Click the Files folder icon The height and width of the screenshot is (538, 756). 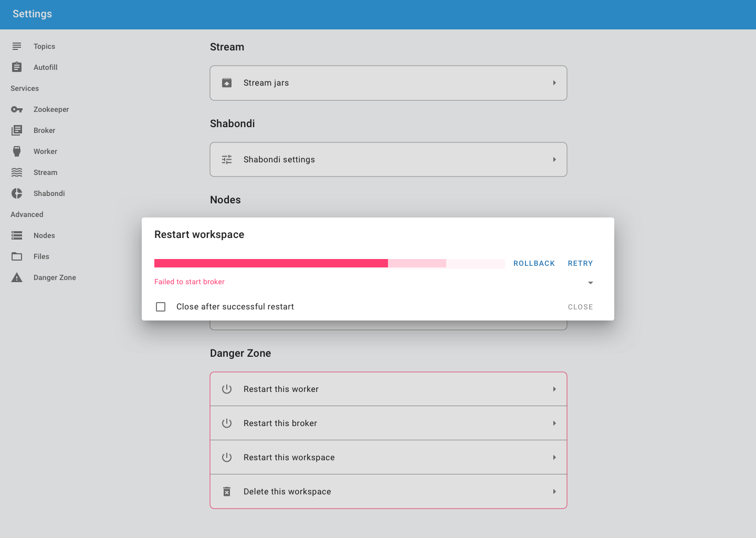point(17,256)
